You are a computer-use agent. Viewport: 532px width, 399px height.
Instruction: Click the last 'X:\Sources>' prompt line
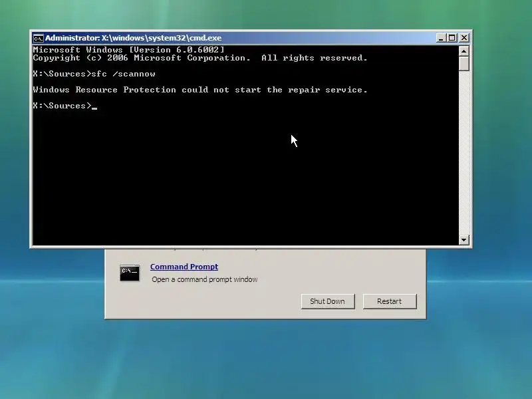tap(65, 106)
